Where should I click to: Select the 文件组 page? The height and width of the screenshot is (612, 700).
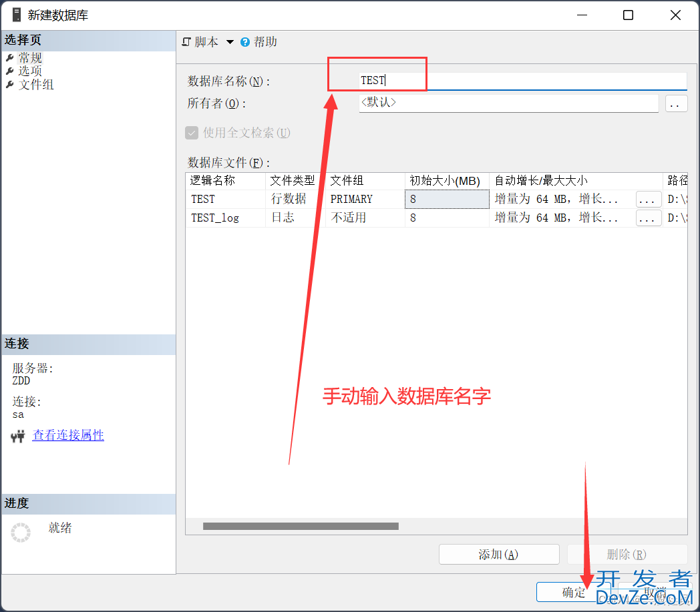[x=35, y=84]
